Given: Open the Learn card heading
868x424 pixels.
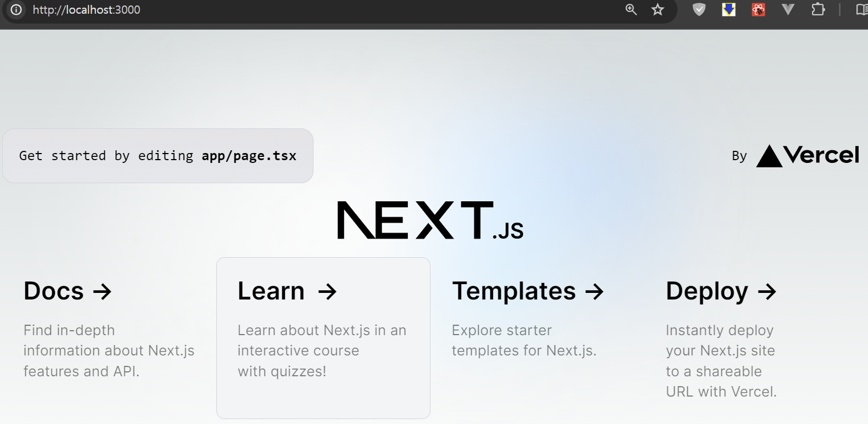Looking at the screenshot, I should 287,291.
